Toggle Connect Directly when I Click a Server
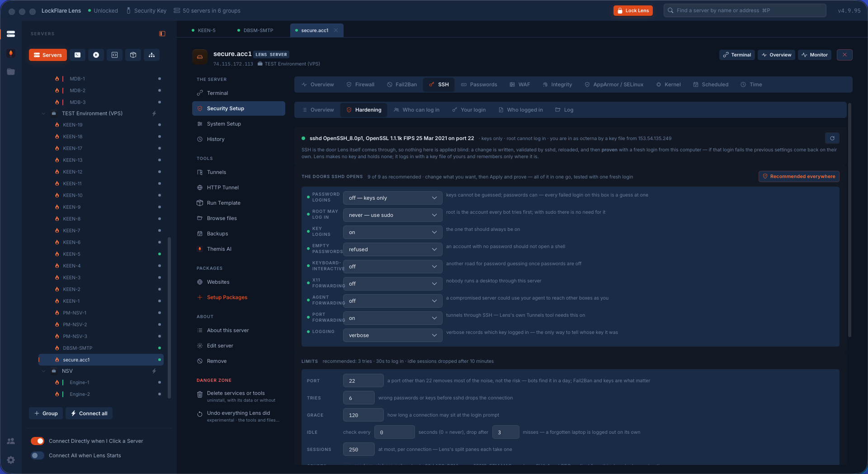 pyautogui.click(x=38, y=441)
